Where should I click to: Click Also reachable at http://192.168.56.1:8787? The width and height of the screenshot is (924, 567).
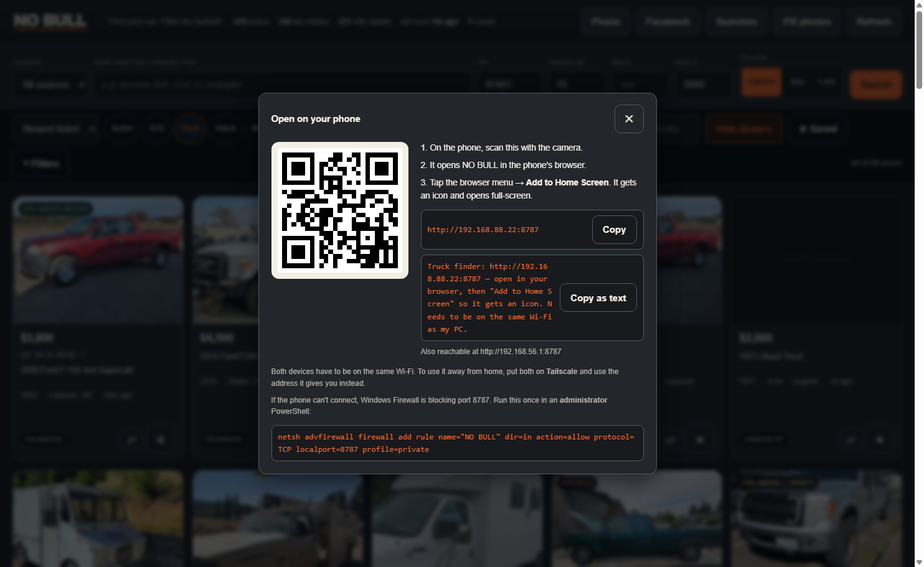491,352
